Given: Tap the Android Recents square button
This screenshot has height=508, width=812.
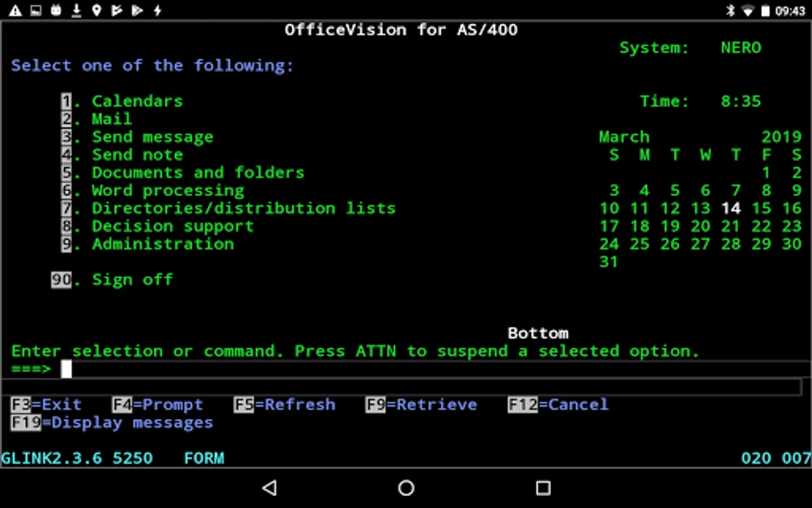Looking at the screenshot, I should tap(543, 488).
